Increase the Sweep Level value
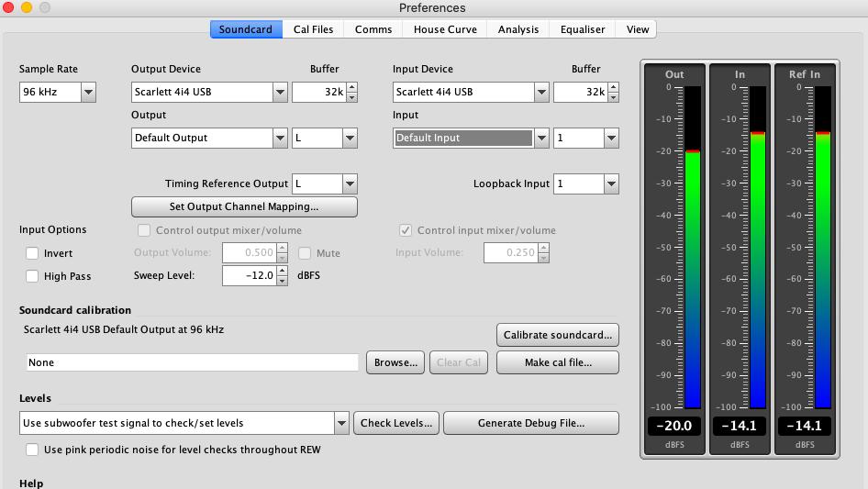 283,271
